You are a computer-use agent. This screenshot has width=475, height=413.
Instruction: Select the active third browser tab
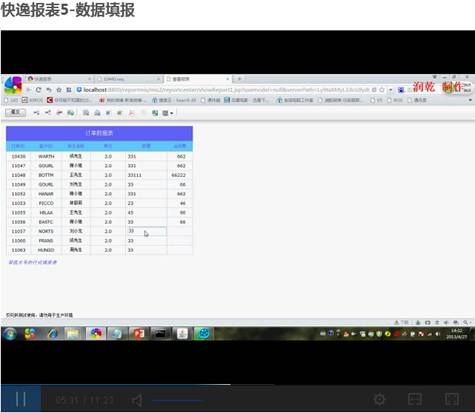197,79
